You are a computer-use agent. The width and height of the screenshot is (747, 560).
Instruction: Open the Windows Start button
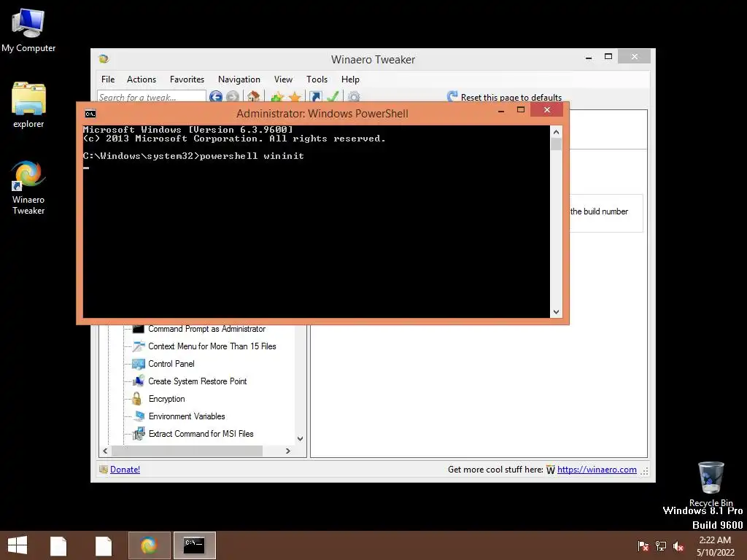pos(18,545)
